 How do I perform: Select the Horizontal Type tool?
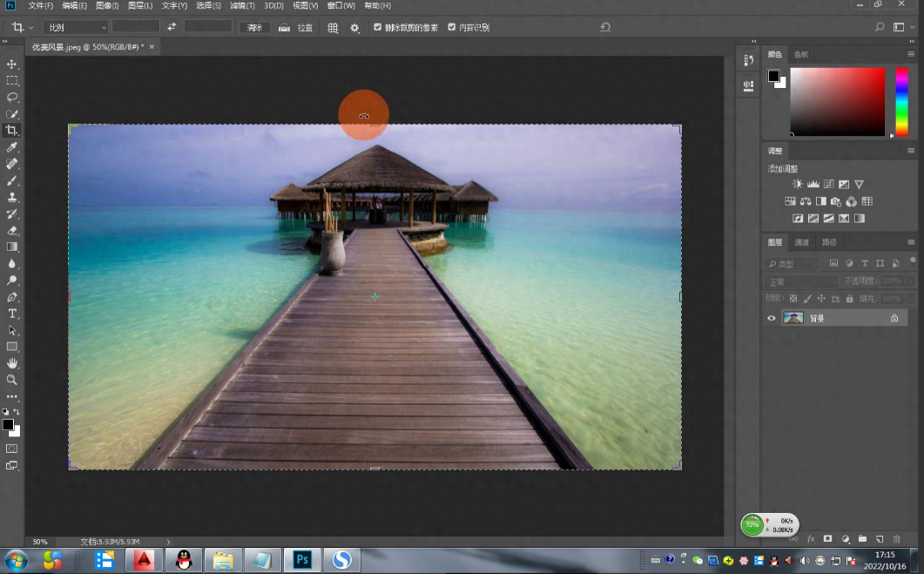(x=12, y=314)
